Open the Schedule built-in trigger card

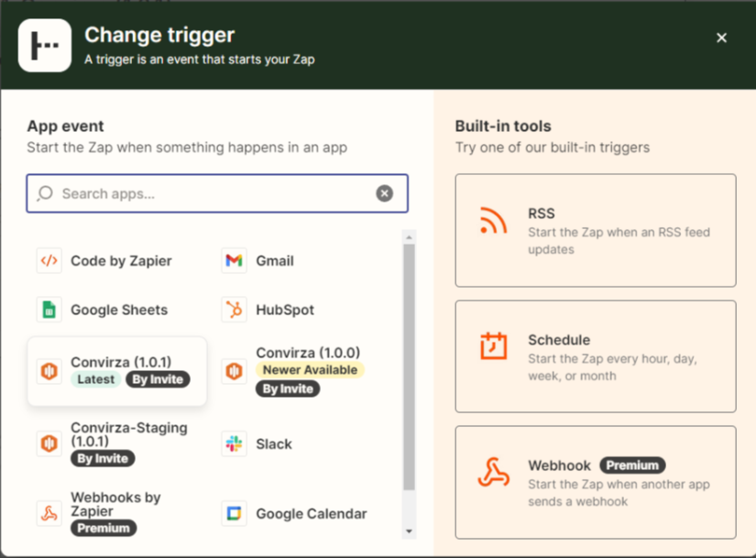click(596, 356)
